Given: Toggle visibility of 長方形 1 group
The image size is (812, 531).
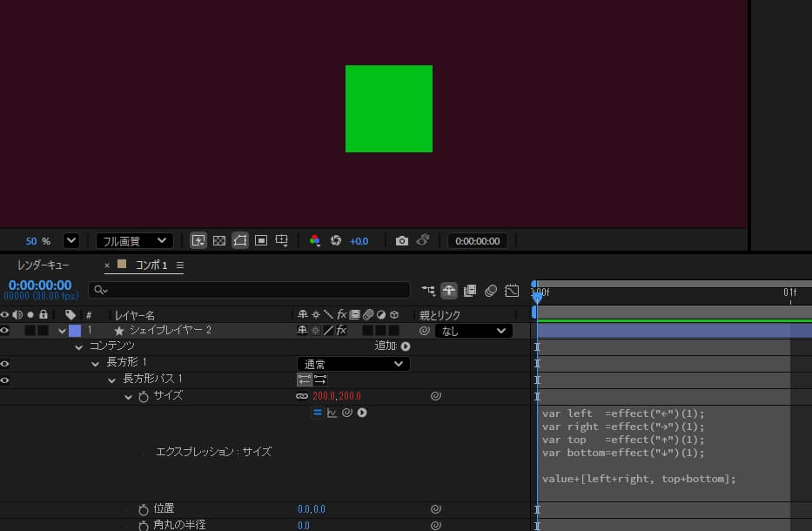Looking at the screenshot, I should [5, 364].
